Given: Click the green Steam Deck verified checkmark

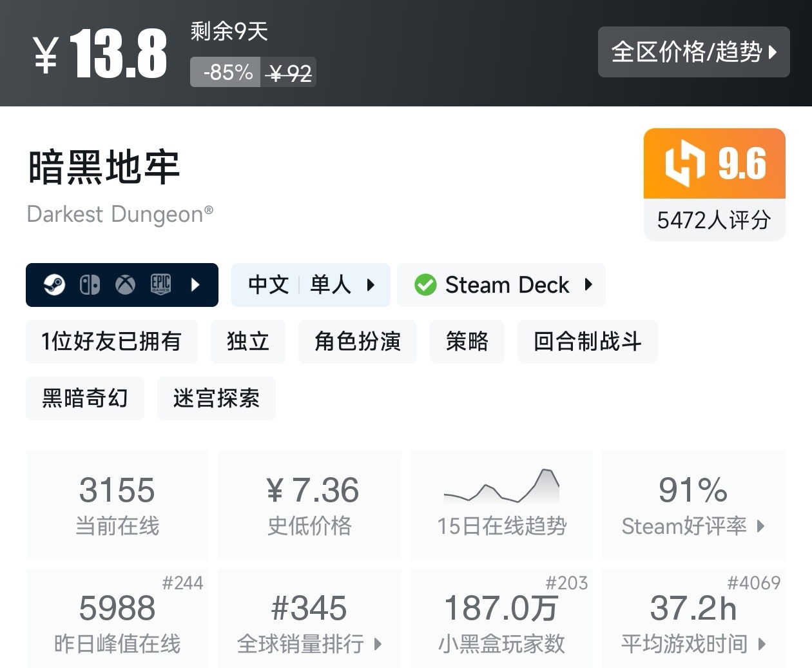Looking at the screenshot, I should (x=425, y=284).
